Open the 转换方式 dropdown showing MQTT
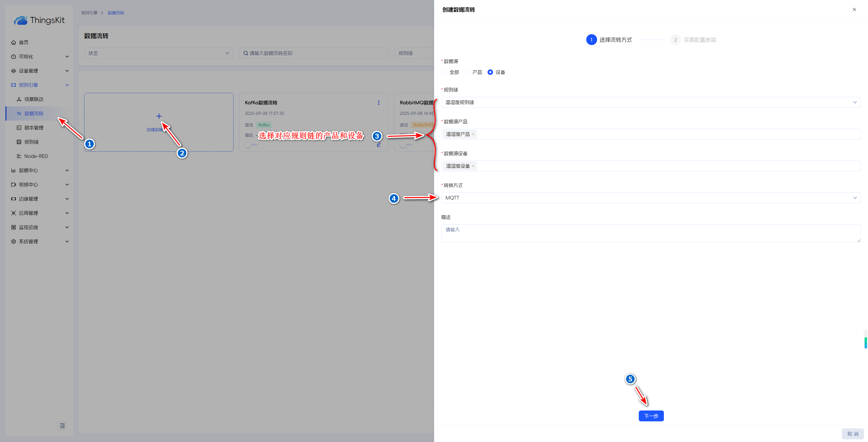868x442 pixels. [x=650, y=198]
